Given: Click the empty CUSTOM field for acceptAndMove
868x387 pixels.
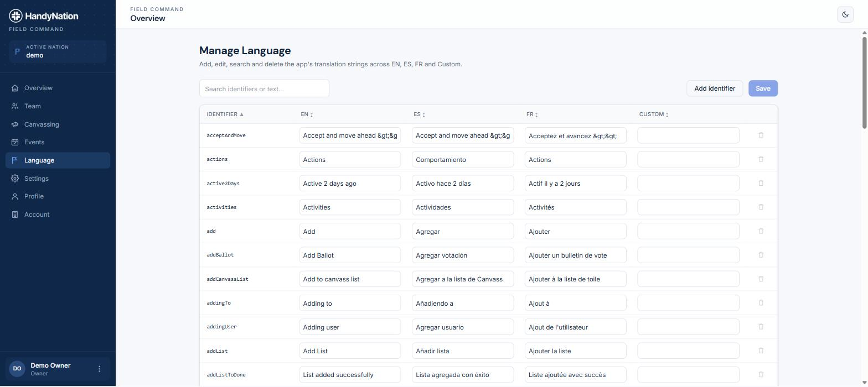Looking at the screenshot, I should pos(688,135).
